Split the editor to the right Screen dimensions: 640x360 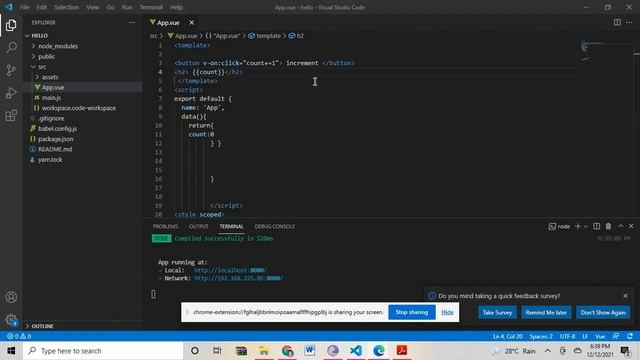[617, 22]
